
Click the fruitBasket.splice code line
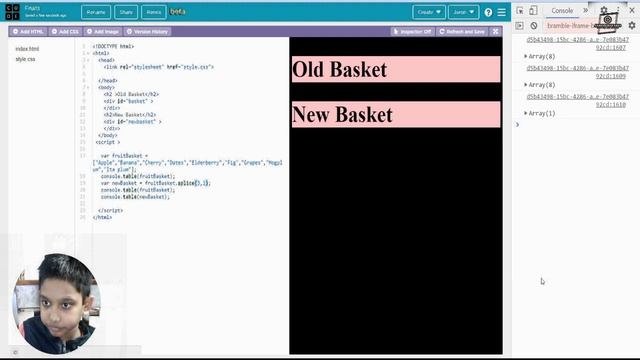coord(156,183)
